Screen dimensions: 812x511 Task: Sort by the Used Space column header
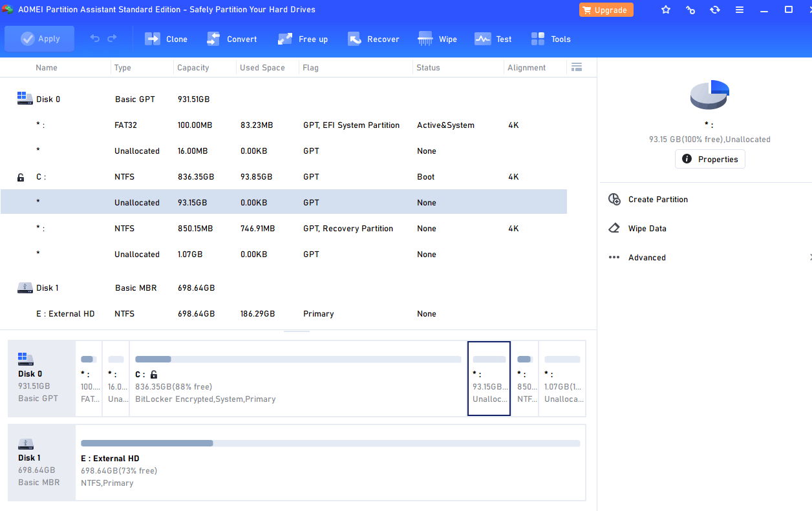tap(262, 67)
